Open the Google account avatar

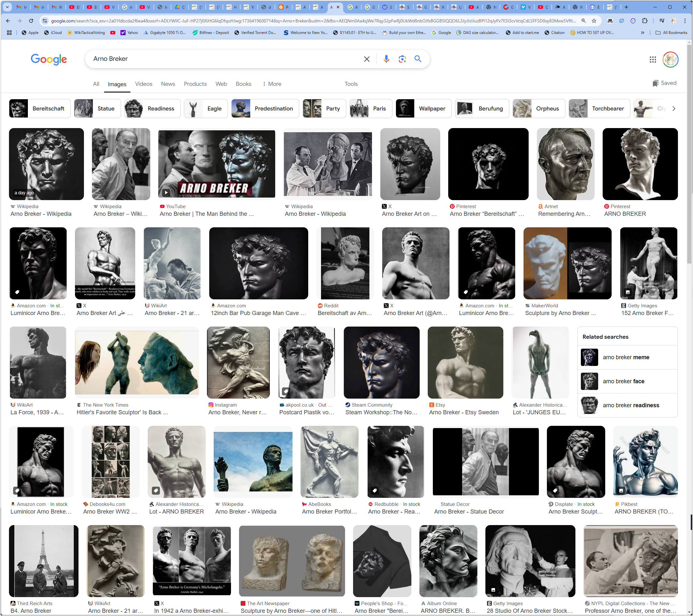[670, 60]
